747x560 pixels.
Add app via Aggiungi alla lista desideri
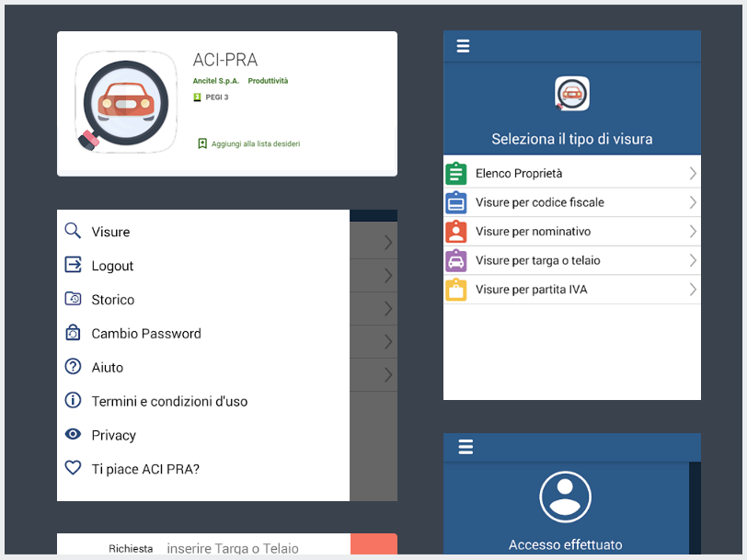[248, 143]
